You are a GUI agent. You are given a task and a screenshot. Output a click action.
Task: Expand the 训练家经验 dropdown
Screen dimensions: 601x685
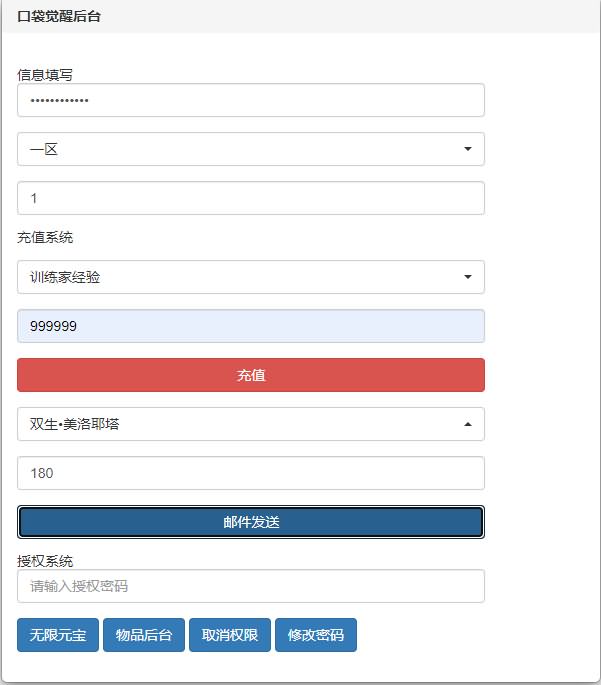tap(250, 277)
